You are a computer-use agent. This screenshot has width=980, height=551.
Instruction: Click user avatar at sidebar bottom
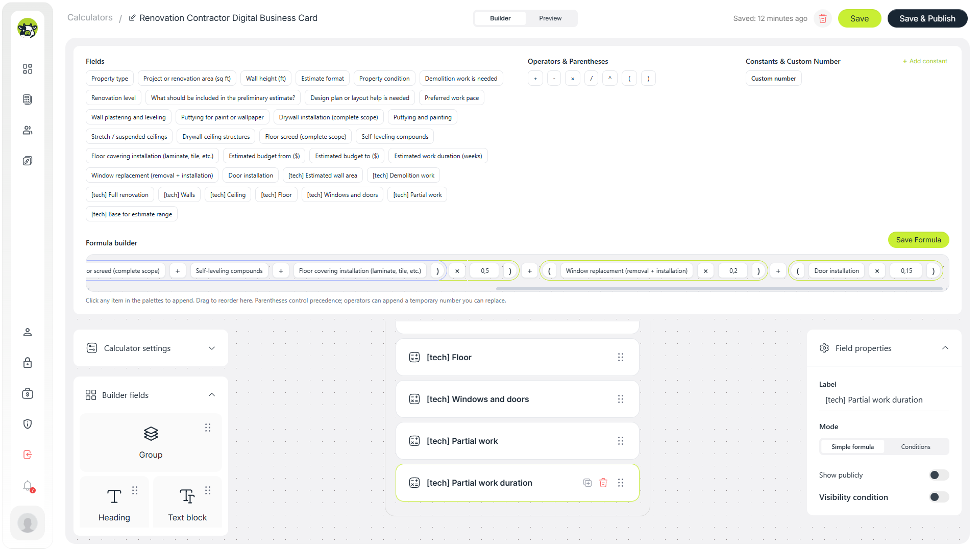28,523
